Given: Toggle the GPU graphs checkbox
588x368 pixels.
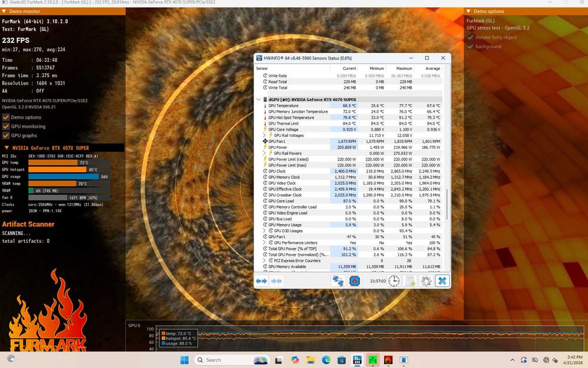Looking at the screenshot, I should [x=6, y=136].
